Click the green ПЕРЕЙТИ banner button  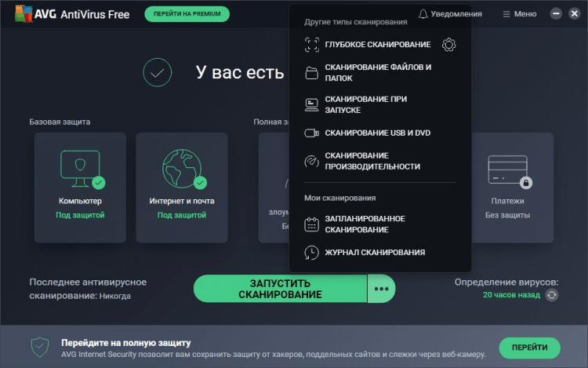click(x=529, y=347)
